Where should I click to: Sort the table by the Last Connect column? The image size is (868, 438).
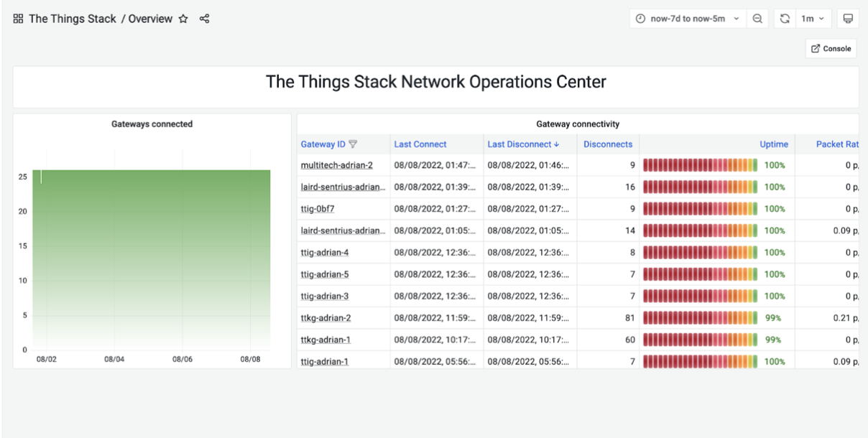click(x=420, y=144)
